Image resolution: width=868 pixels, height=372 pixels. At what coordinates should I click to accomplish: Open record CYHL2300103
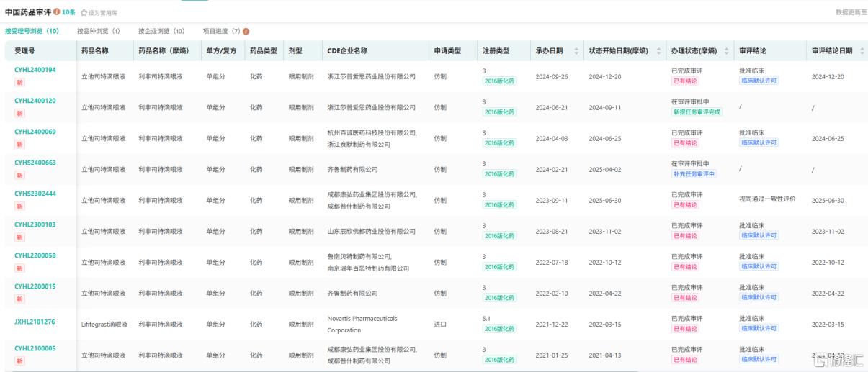pyautogui.click(x=35, y=224)
